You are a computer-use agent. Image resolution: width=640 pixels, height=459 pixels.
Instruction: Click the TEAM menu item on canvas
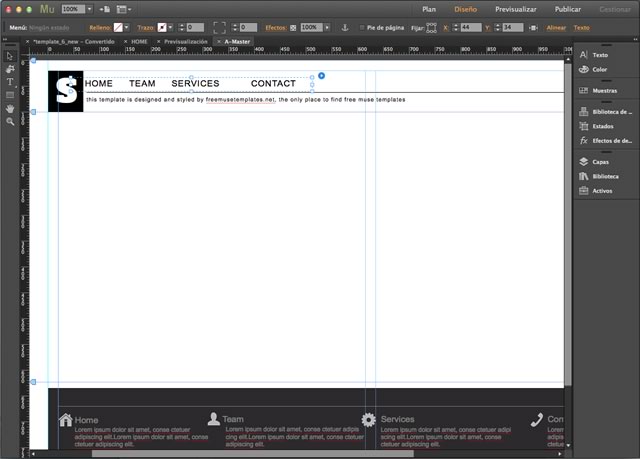pos(142,84)
